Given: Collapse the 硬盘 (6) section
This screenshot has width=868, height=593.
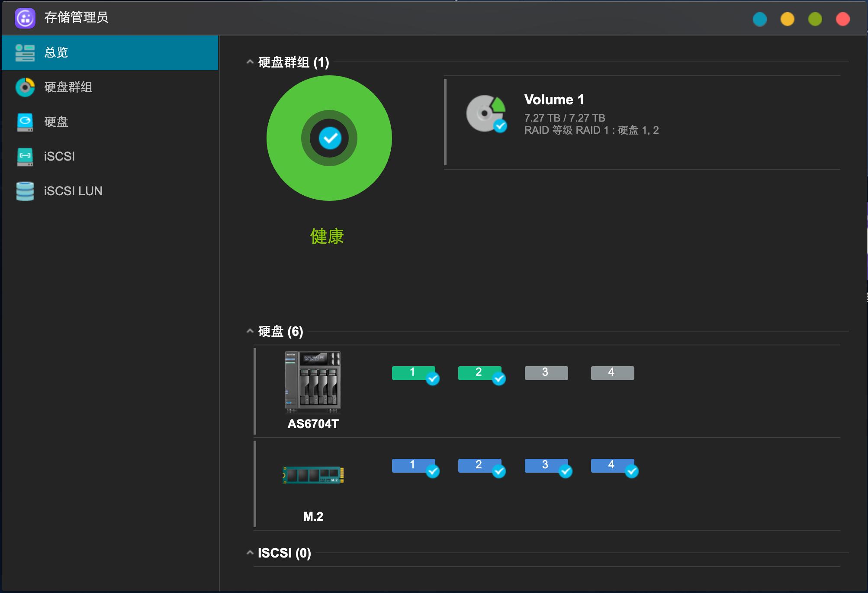Looking at the screenshot, I should [x=250, y=331].
